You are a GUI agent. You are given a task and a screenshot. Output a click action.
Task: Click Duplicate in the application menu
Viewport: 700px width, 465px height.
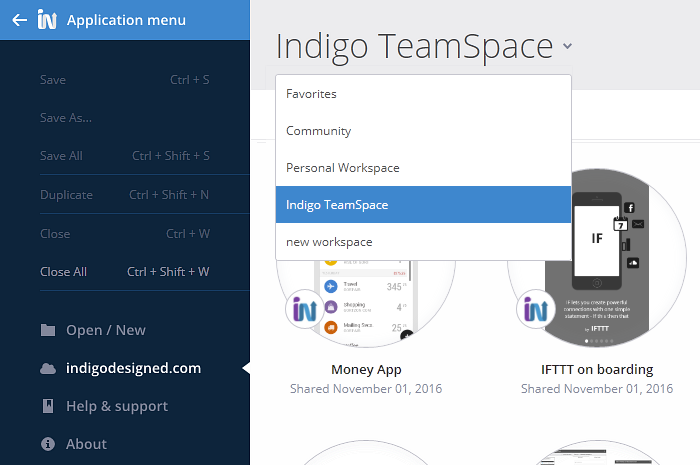click(x=125, y=195)
